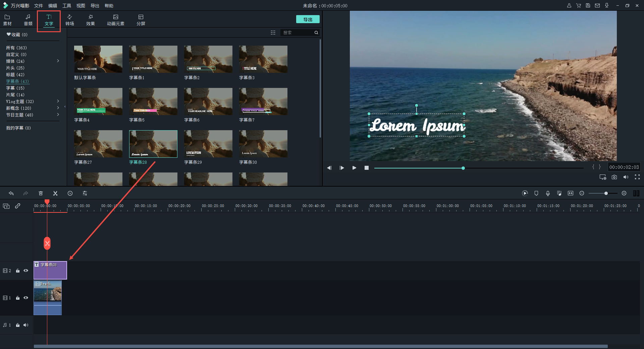The height and width of the screenshot is (349, 644).
Task: Open the 工具 menu
Action: [x=67, y=6]
